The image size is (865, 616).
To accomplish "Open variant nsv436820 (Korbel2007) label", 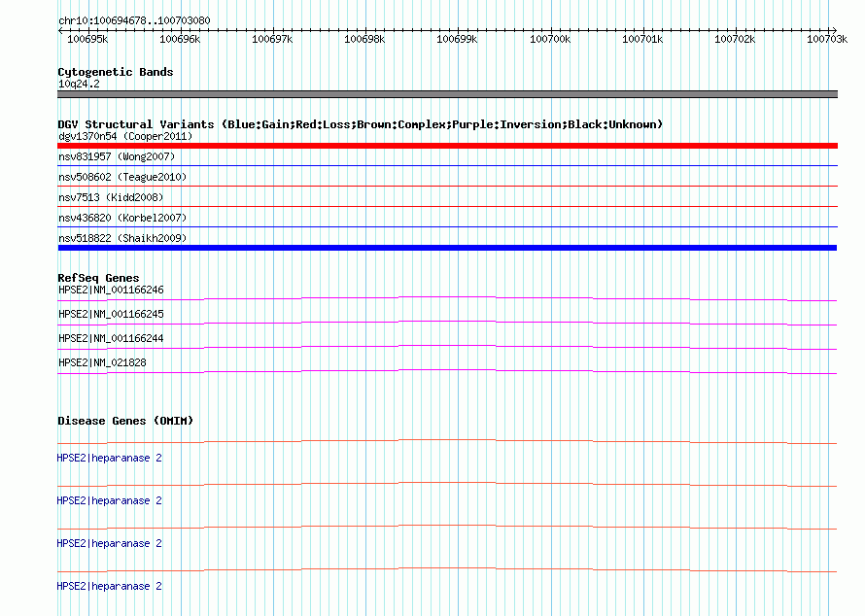I will pyautogui.click(x=122, y=218).
